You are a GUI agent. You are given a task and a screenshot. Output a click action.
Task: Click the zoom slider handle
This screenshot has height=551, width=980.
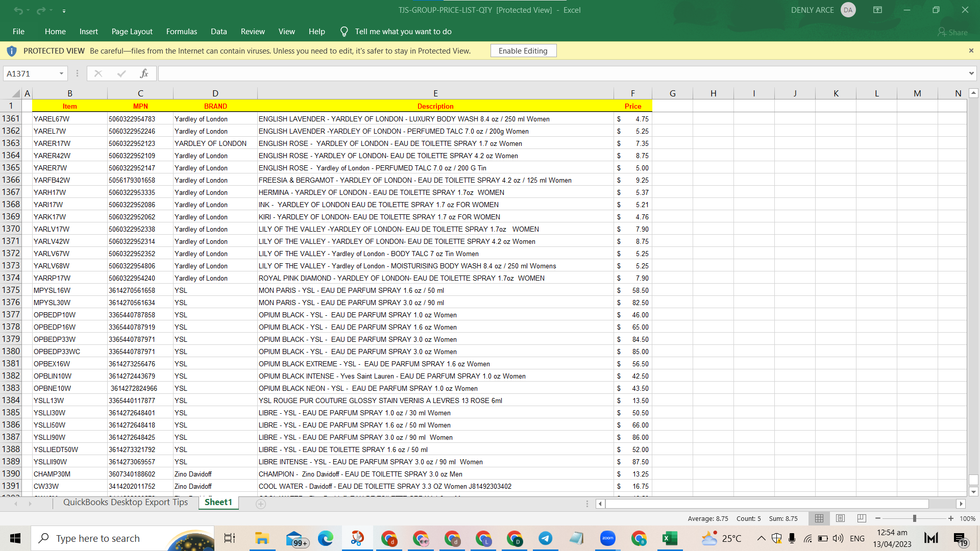pyautogui.click(x=914, y=518)
